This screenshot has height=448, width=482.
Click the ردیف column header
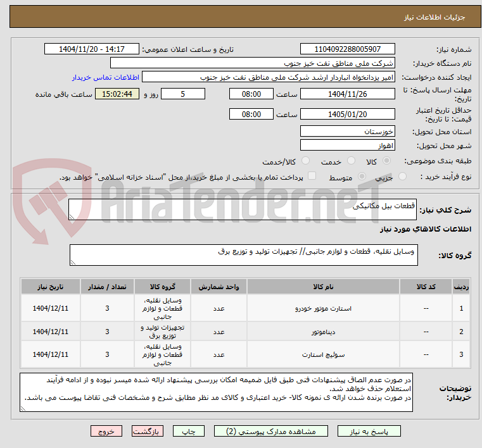click(461, 287)
